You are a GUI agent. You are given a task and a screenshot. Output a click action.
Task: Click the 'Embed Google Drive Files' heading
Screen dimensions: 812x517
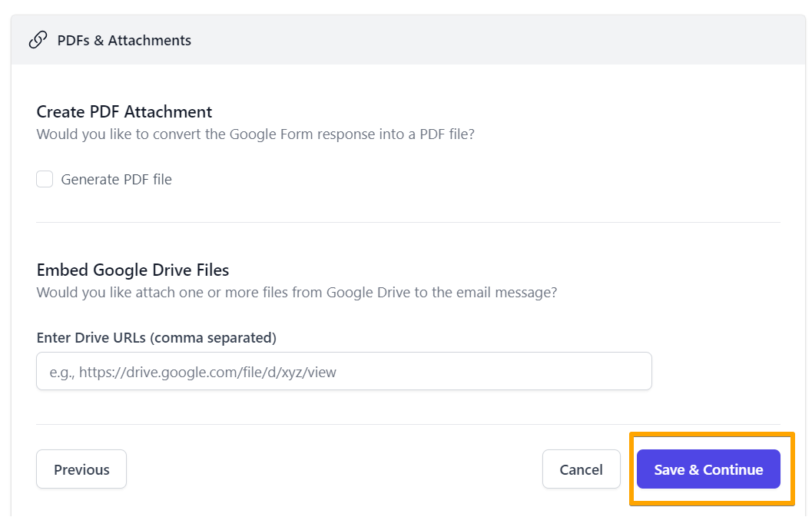pos(133,270)
